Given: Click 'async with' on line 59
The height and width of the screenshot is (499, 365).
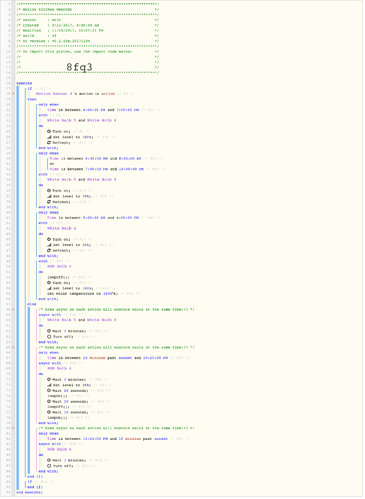Looking at the screenshot, I should pyautogui.click(x=50, y=315).
